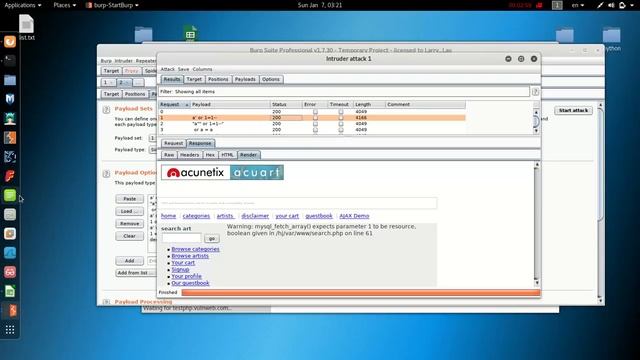The width and height of the screenshot is (640, 360).
Task: Open the Places menu dropdown
Action: click(64, 5)
